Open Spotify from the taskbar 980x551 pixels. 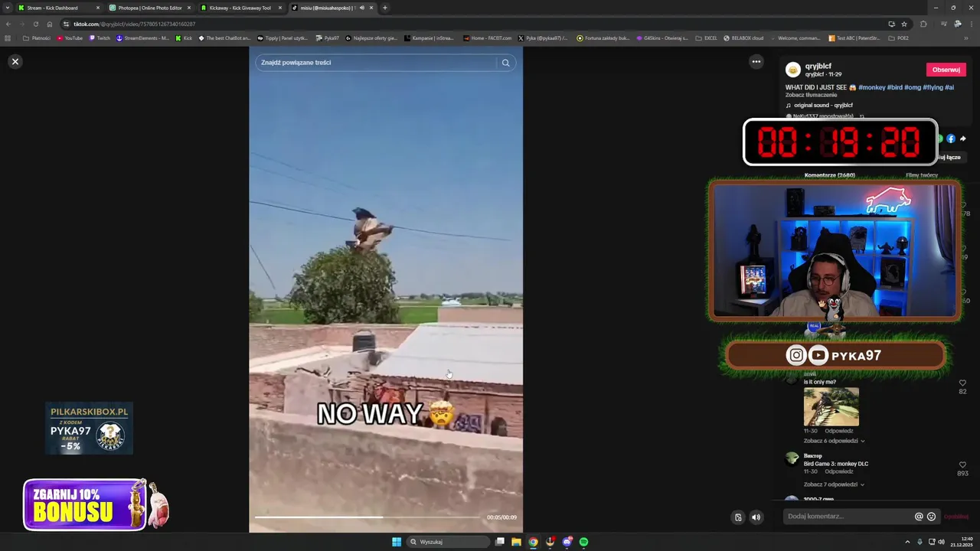tap(583, 542)
